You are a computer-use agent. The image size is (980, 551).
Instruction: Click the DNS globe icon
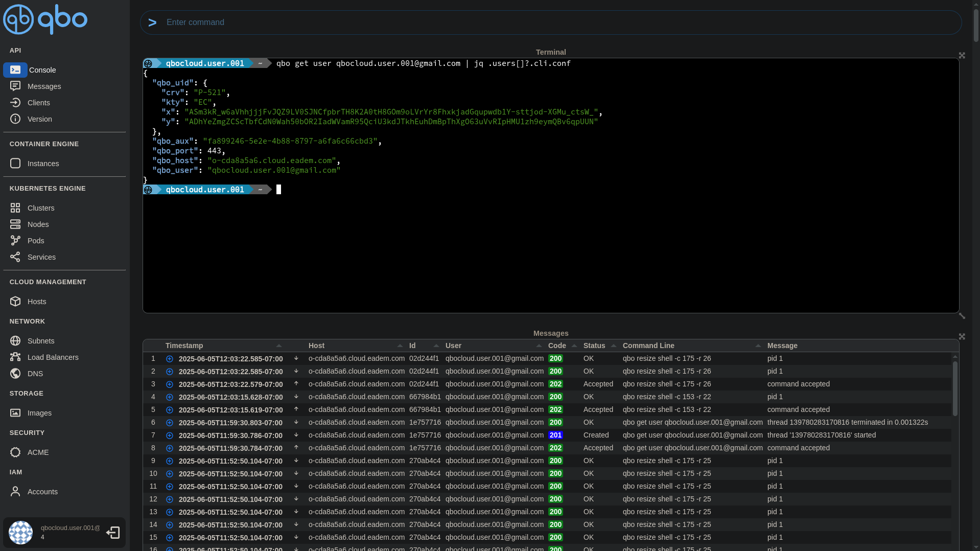[x=15, y=374]
